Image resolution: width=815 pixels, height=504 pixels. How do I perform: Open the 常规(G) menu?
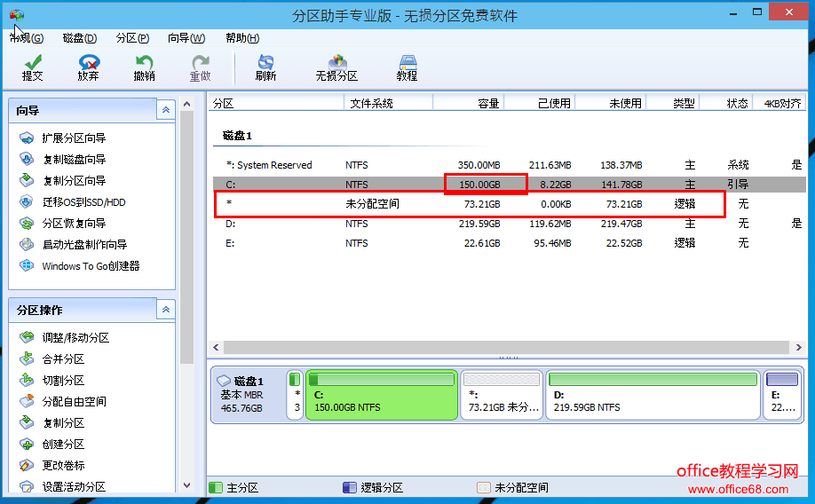point(27,38)
